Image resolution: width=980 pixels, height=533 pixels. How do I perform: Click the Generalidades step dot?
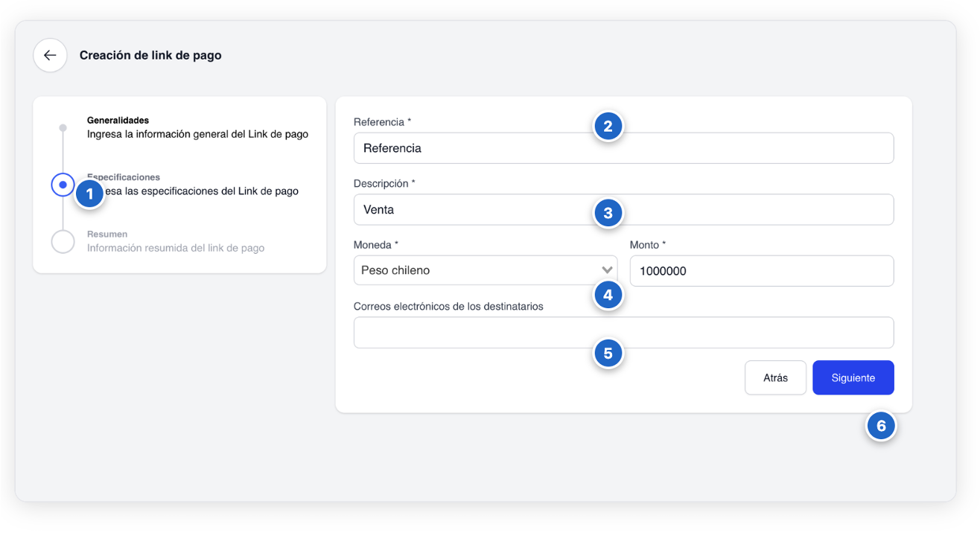[63, 128]
